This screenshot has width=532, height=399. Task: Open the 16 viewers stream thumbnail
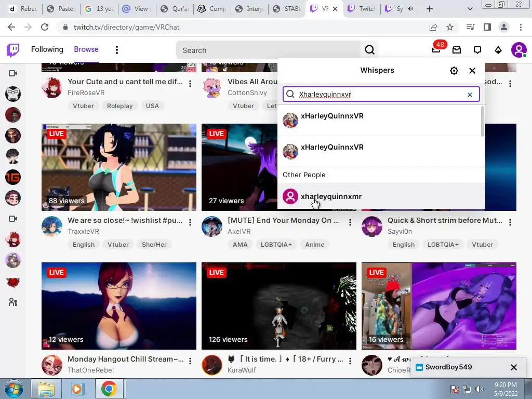pyautogui.click(x=438, y=306)
